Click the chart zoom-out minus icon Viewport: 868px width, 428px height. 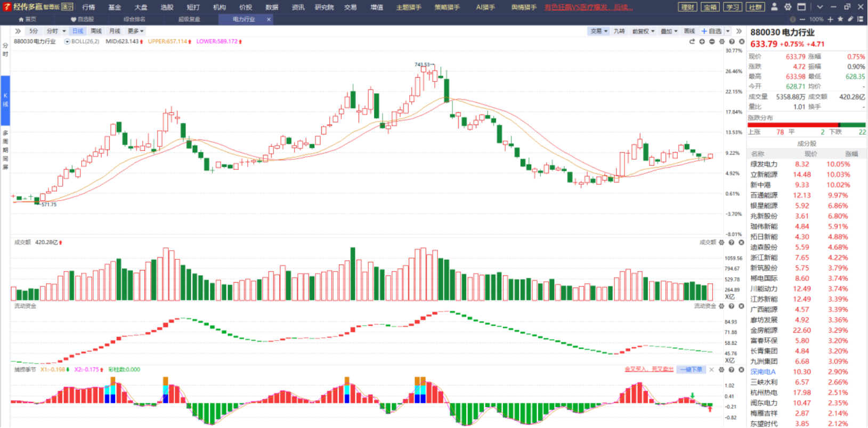(712, 42)
